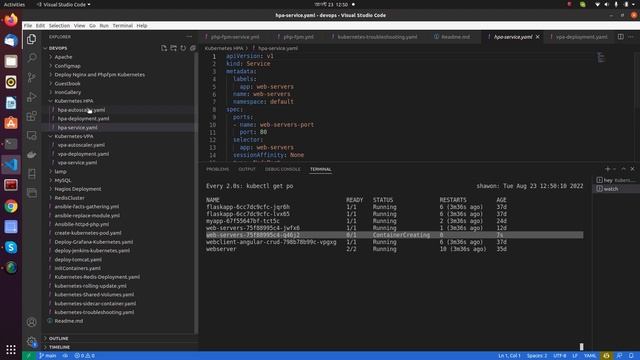
Task: Refresh the Explorer file tree
Action: point(183,48)
